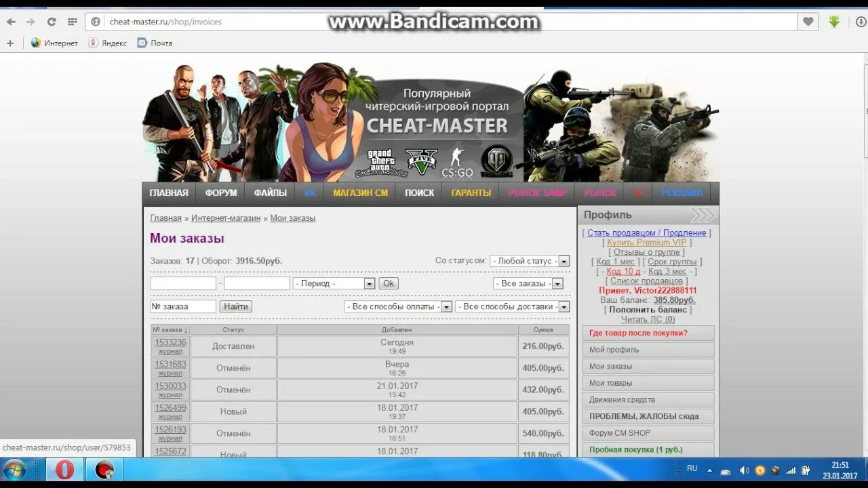Screen dimensions: 868x488
Task: Click the RU language indicator
Action: click(692, 468)
